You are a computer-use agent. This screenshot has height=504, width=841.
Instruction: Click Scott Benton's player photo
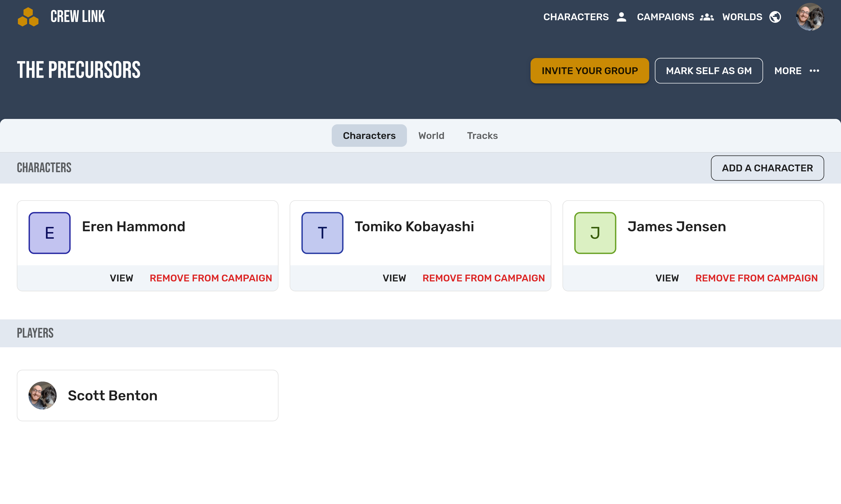pos(43,395)
